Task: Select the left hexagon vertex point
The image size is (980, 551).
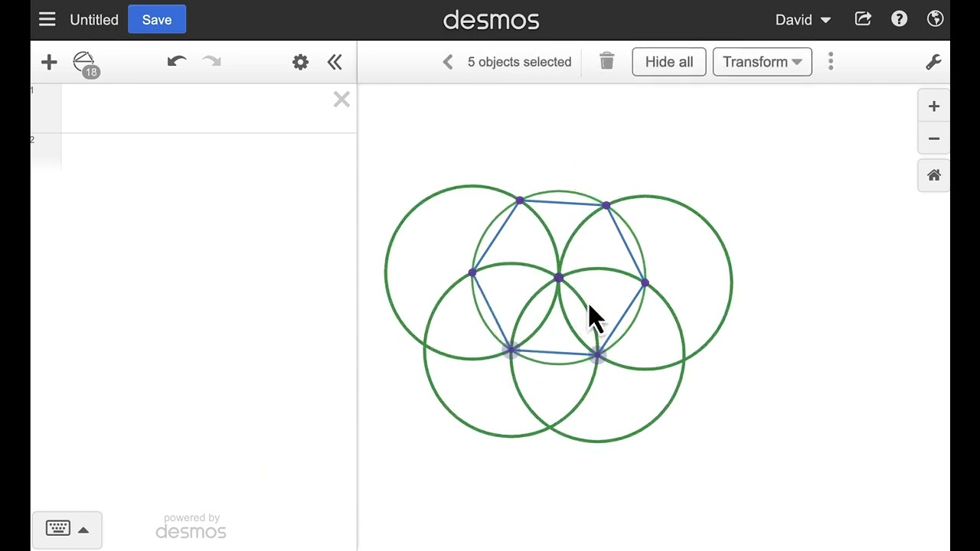Action: pyautogui.click(x=472, y=272)
